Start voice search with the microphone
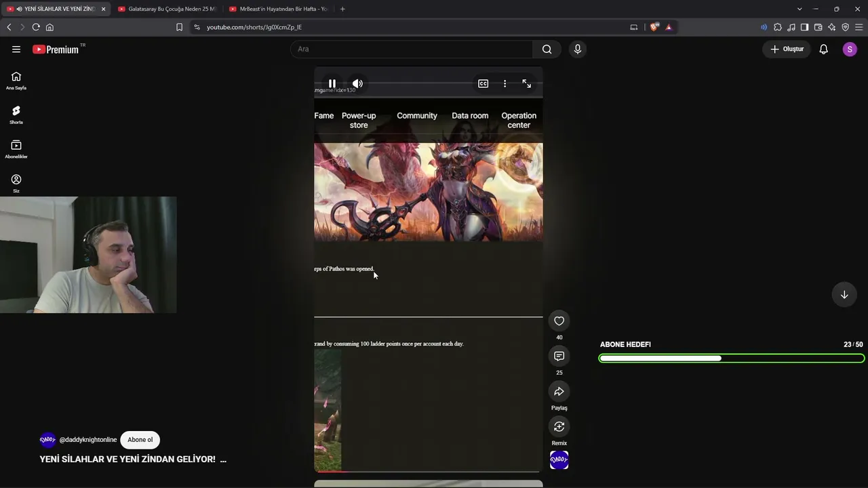This screenshot has height=488, width=868. tap(578, 49)
